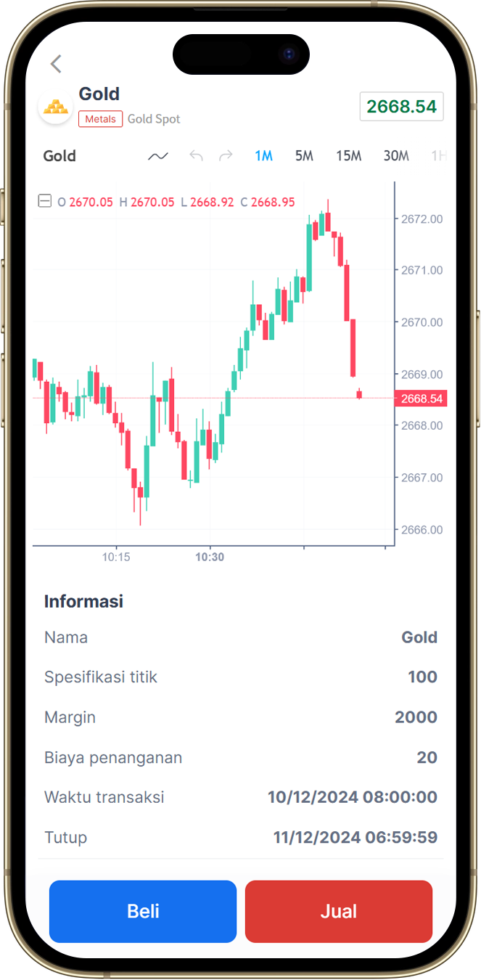Click the 2672.00 price scale label

(422, 219)
